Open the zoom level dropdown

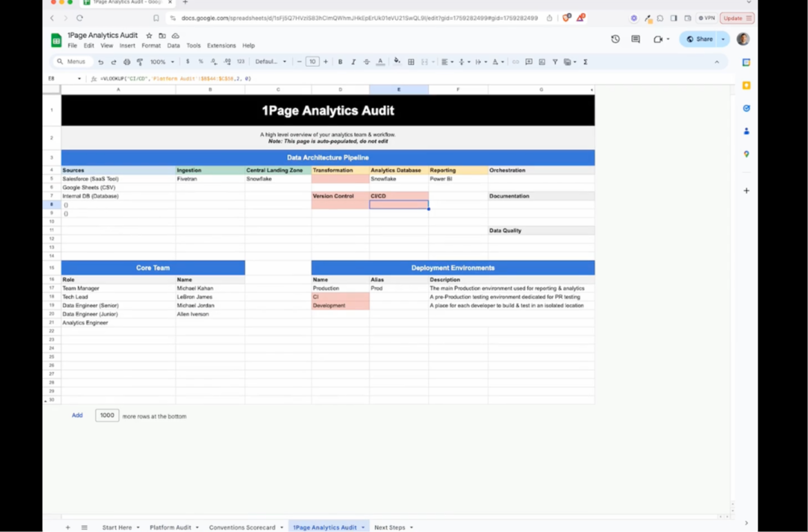[161, 61]
